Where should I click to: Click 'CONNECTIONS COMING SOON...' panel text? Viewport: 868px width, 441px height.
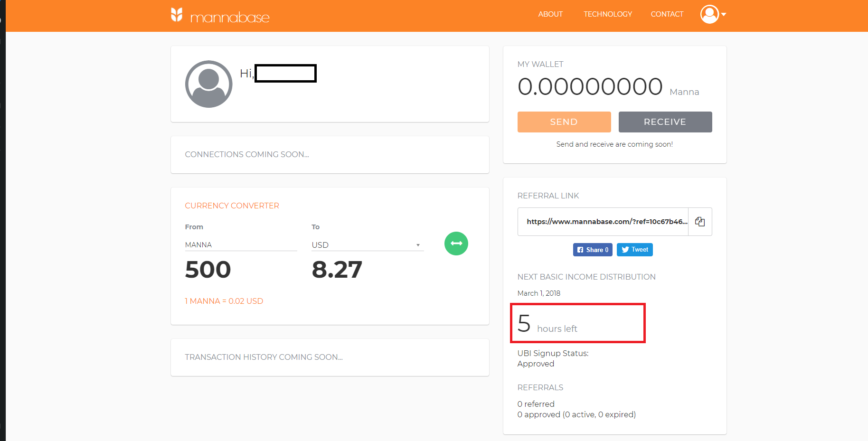point(247,154)
